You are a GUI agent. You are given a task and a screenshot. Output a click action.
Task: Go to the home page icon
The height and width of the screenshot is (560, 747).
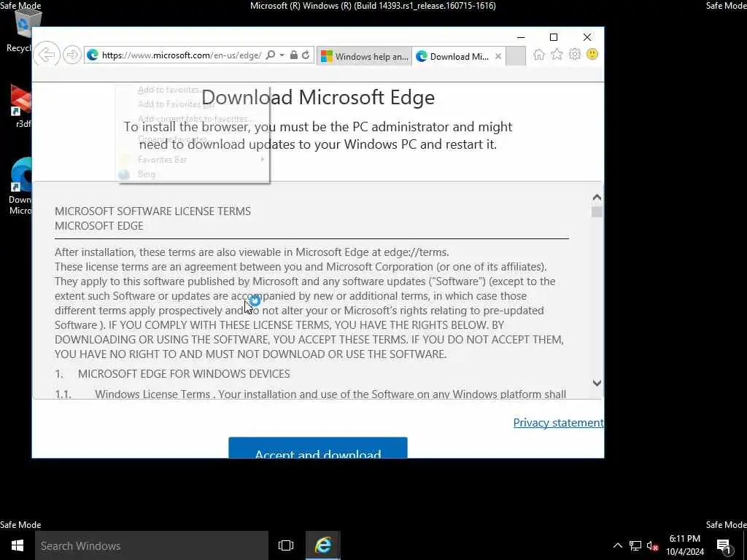pyautogui.click(x=539, y=54)
